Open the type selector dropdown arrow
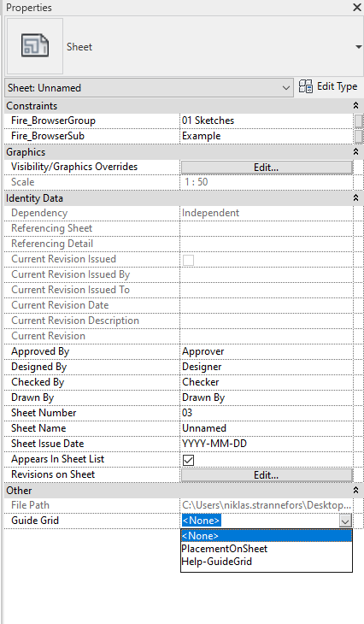The width and height of the screenshot is (364, 624). 358,47
